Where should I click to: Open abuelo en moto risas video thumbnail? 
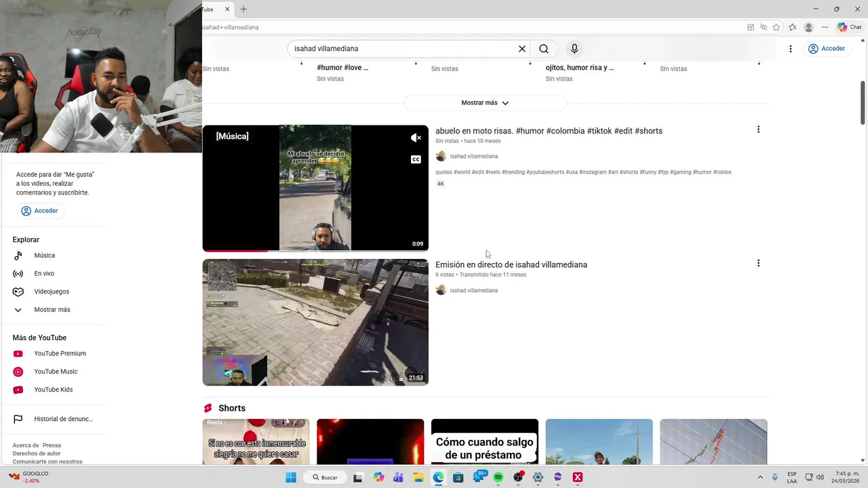pos(315,188)
